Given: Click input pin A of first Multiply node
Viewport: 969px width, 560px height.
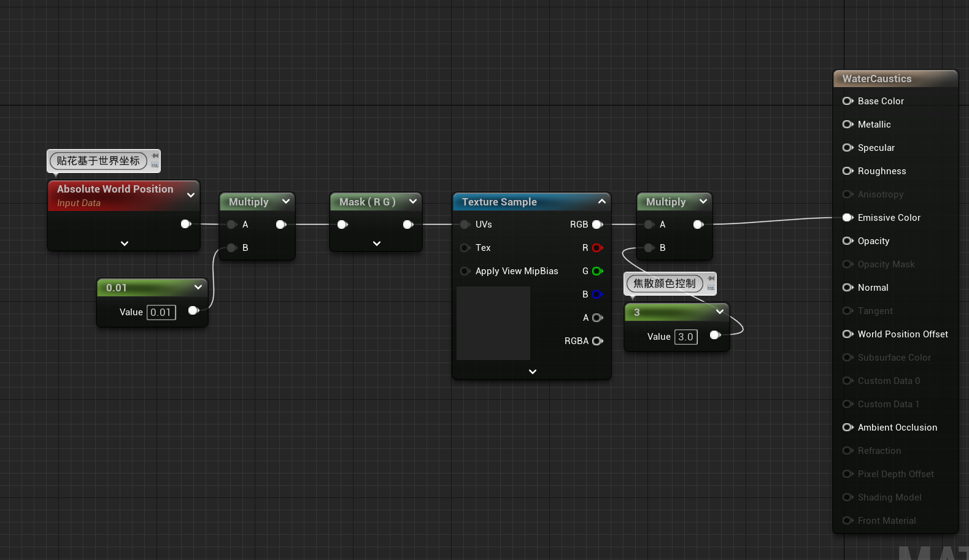Looking at the screenshot, I should (x=232, y=224).
